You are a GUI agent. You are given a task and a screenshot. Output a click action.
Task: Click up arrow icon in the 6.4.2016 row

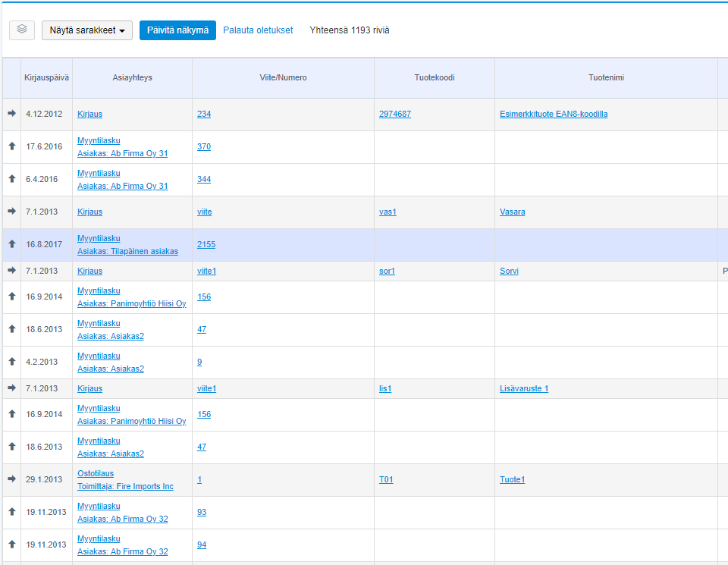coord(12,178)
